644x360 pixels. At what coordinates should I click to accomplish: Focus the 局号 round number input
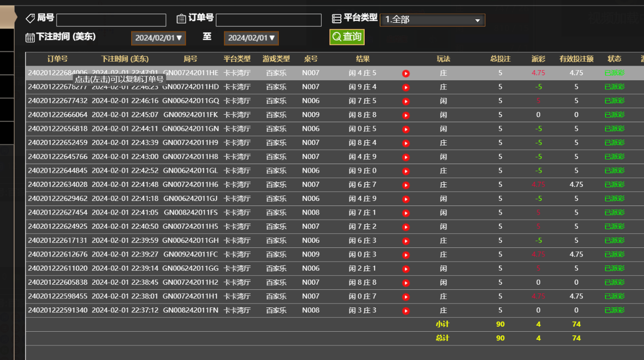pos(111,20)
